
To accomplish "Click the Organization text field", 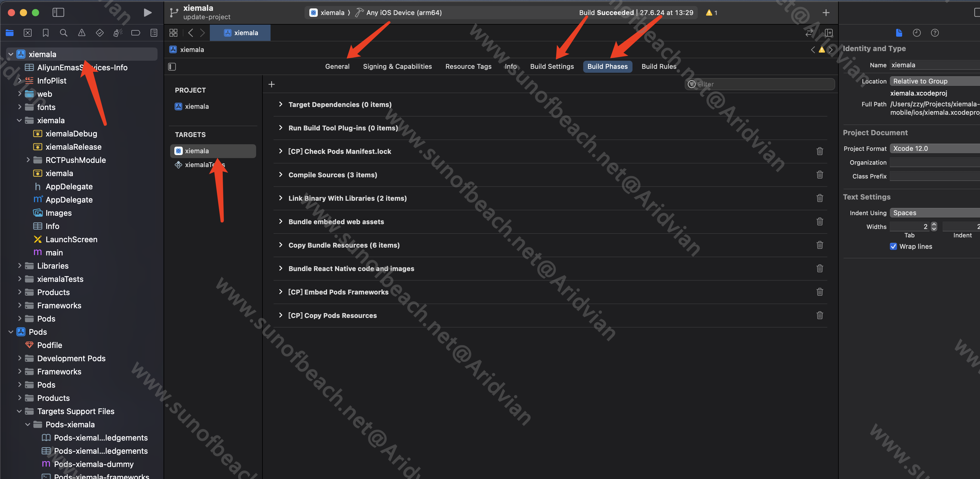I will point(935,162).
